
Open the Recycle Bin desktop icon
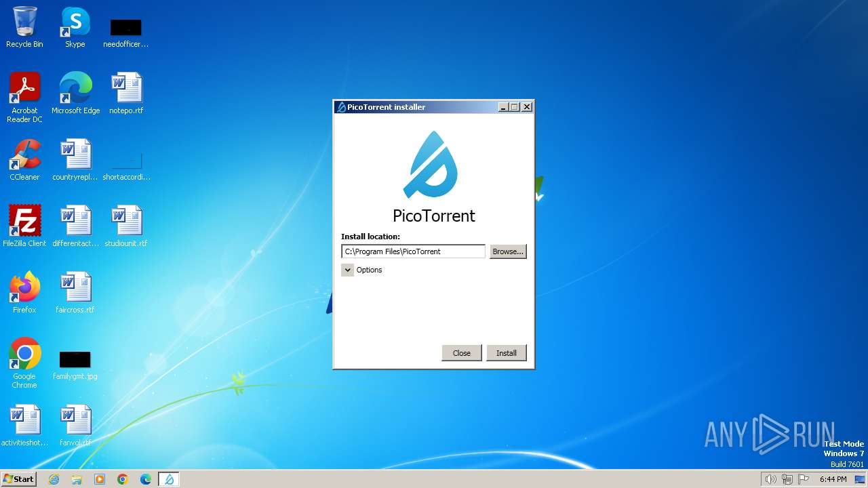tap(24, 27)
